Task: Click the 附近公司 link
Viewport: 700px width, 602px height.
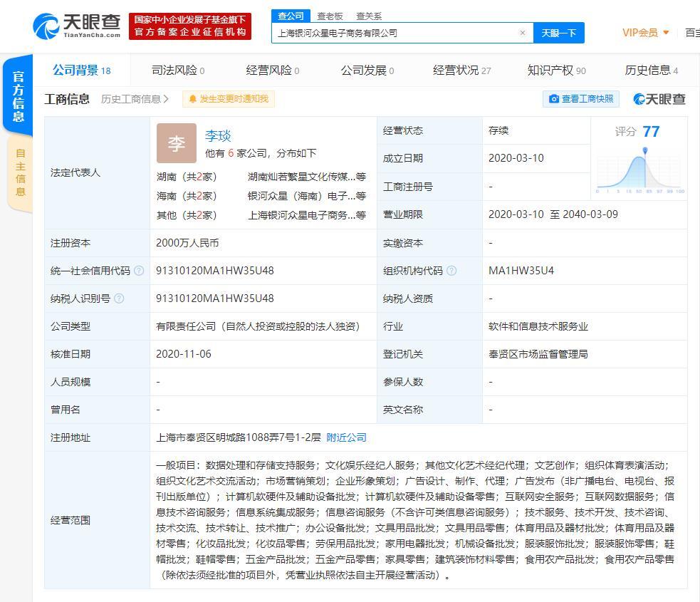Action: click(x=346, y=437)
